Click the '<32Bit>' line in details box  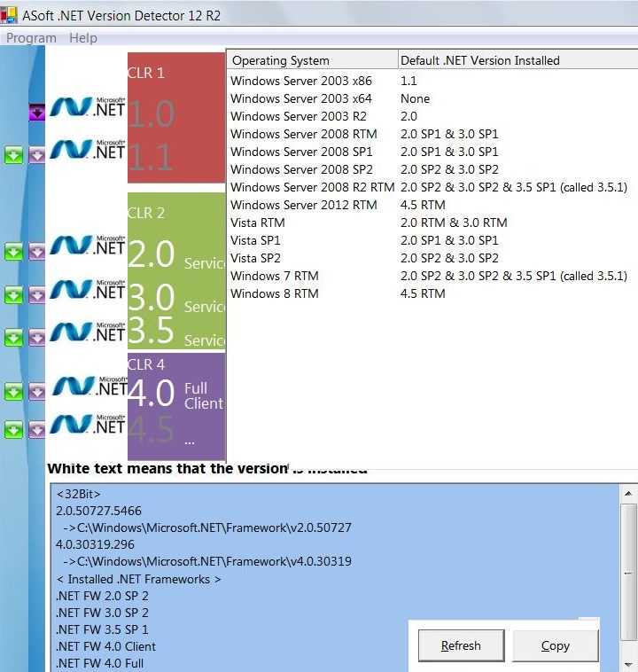(78, 494)
